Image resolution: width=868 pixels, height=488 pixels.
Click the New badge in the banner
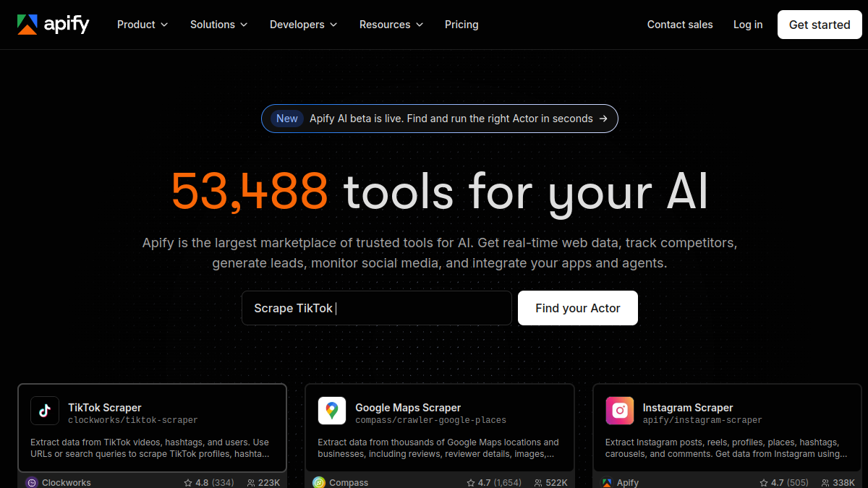287,119
